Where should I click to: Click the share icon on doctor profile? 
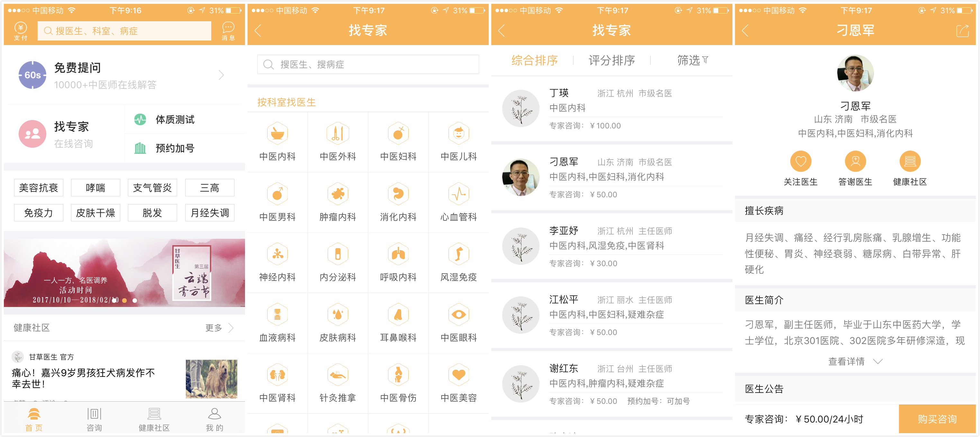[963, 31]
